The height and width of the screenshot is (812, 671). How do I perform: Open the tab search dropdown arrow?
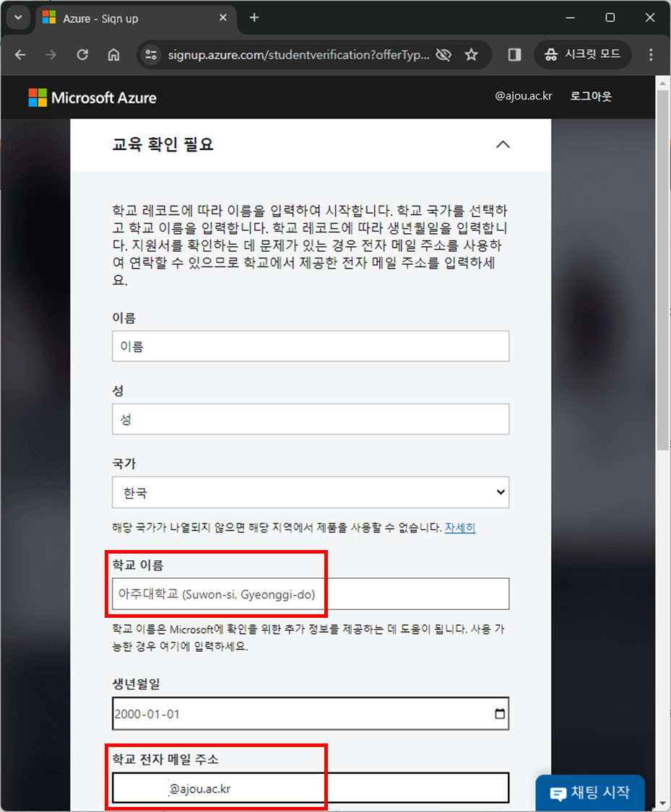(18, 17)
